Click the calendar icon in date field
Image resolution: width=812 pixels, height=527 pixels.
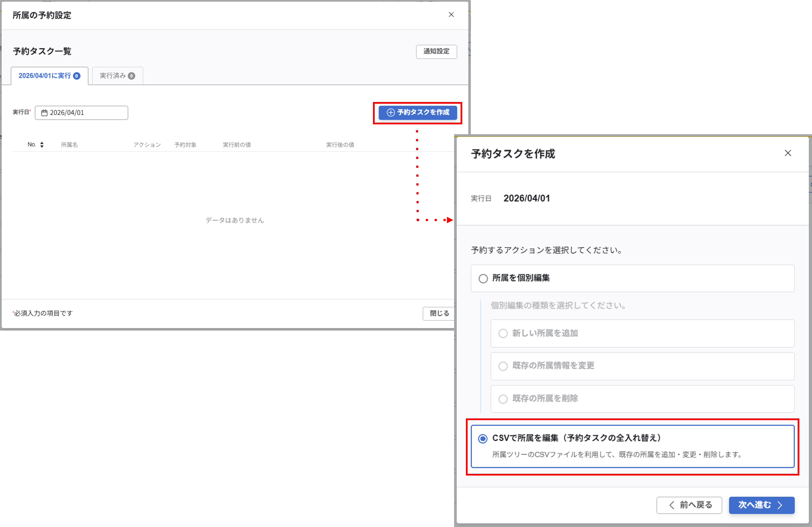coord(44,113)
